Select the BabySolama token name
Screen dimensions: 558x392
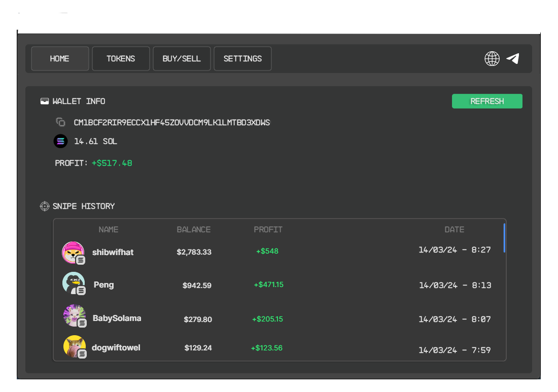(x=117, y=318)
